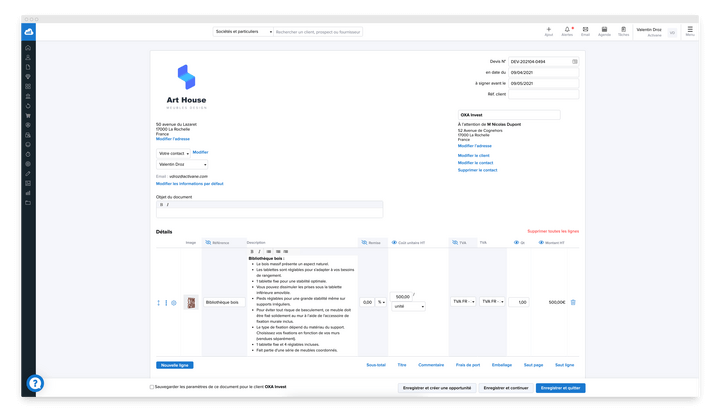Toggle visibility of the Coût unitaire HT column

tap(394, 243)
